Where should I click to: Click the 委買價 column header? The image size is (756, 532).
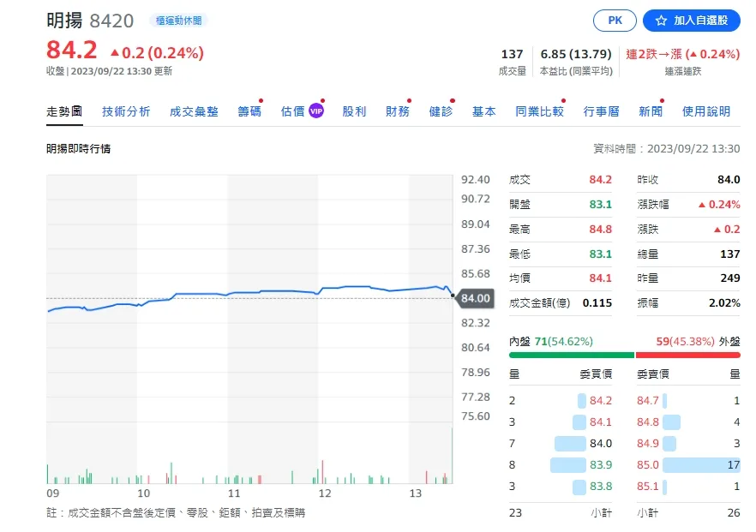[x=596, y=374]
